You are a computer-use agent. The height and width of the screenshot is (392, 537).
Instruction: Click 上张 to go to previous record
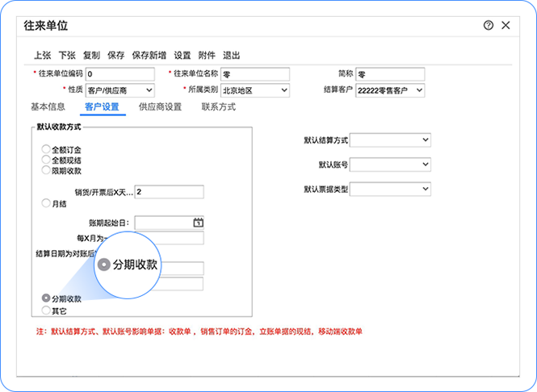tap(43, 55)
